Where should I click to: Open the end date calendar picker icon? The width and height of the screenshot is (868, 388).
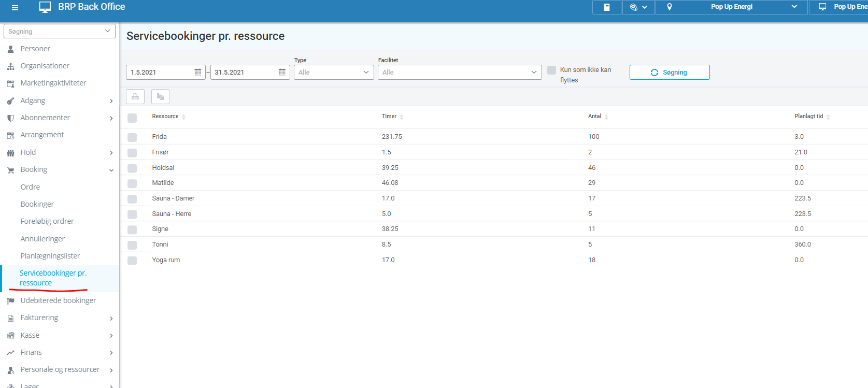pyautogui.click(x=282, y=73)
